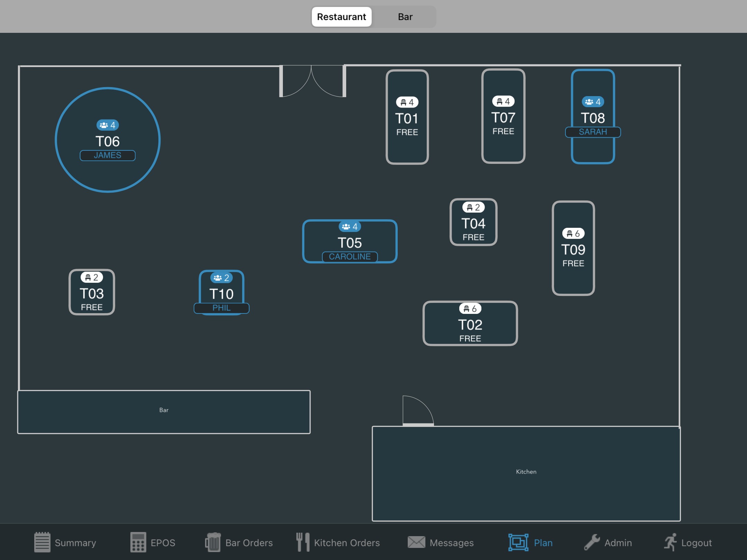The width and height of the screenshot is (747, 560).
Task: Select the Plan layout icon
Action: coord(518,542)
